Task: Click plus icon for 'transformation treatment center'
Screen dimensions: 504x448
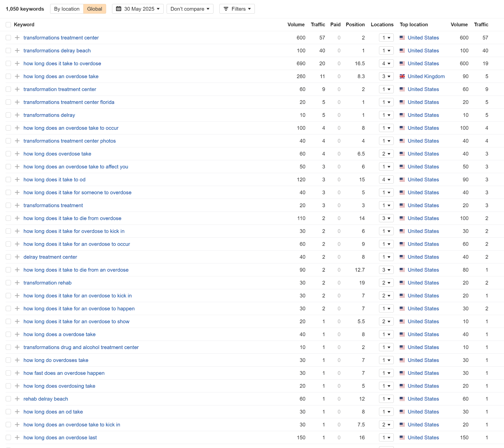Action: (17, 90)
